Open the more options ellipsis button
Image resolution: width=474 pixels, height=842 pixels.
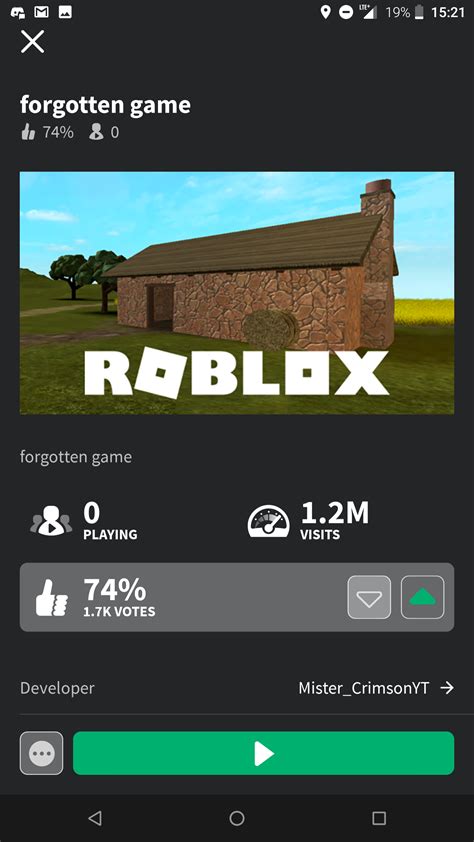[x=41, y=753]
